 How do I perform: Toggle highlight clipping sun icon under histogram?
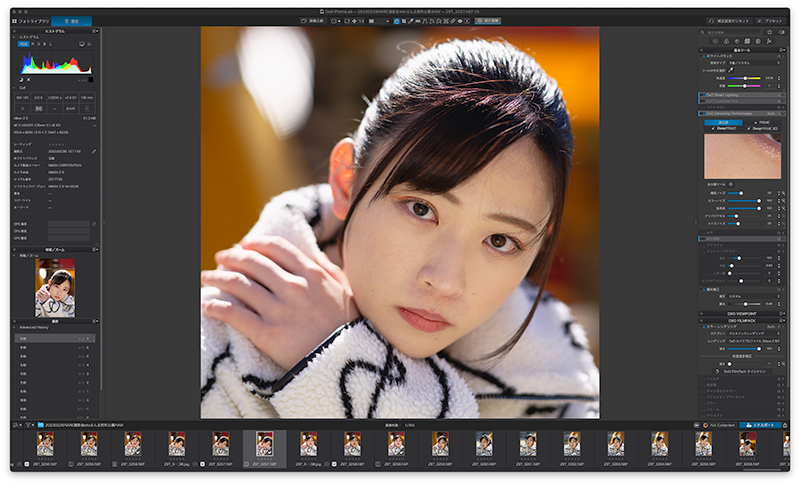(x=29, y=80)
